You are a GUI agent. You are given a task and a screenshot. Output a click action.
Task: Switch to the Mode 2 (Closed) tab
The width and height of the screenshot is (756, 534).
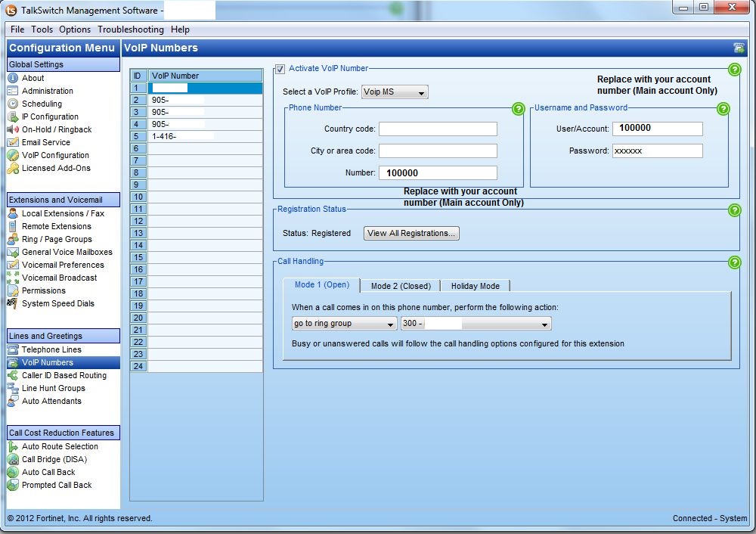point(399,286)
